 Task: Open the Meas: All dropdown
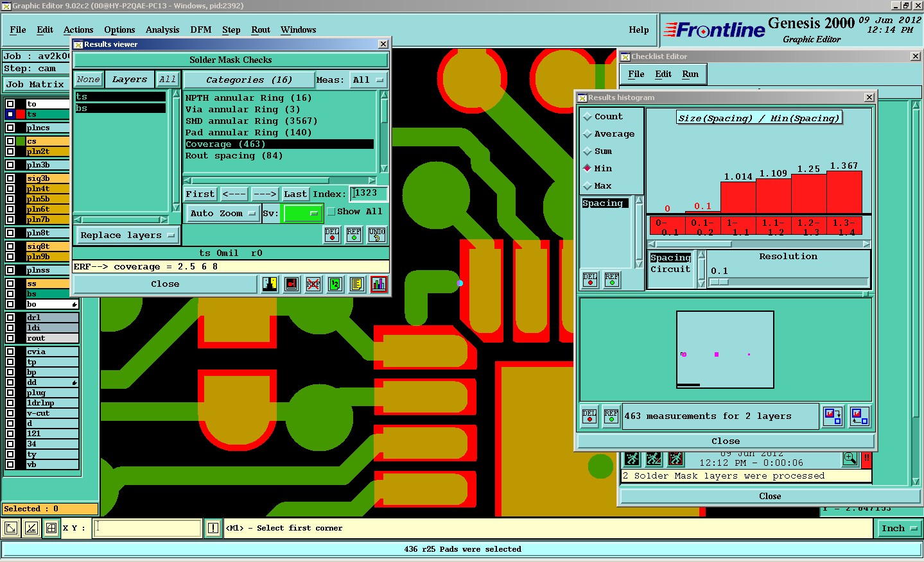[368, 80]
